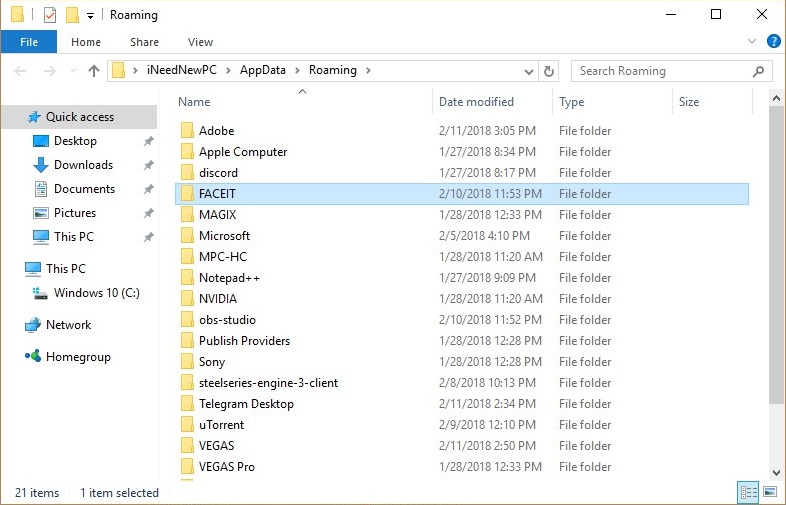Open Pictures in the navigation pane
Image resolution: width=786 pixels, height=505 pixels.
75,213
